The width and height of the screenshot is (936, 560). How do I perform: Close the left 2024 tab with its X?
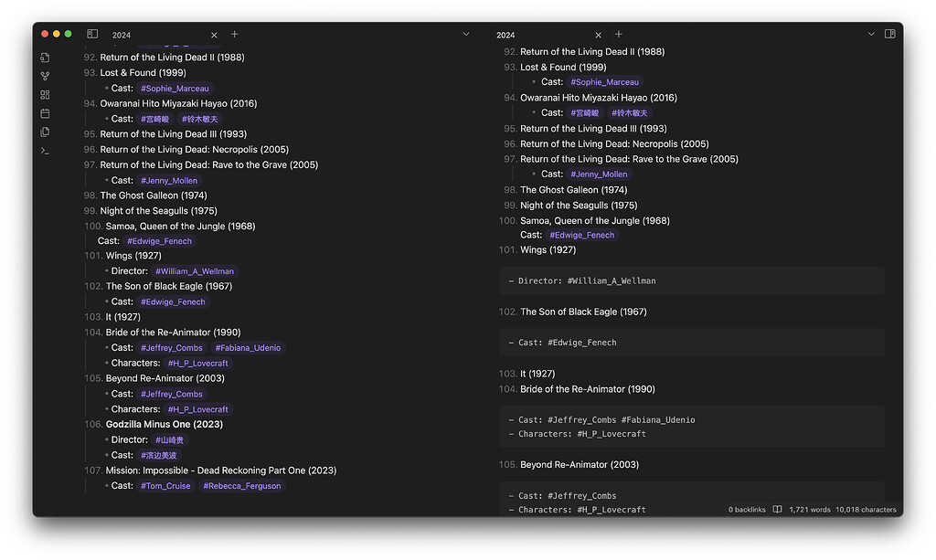[214, 34]
